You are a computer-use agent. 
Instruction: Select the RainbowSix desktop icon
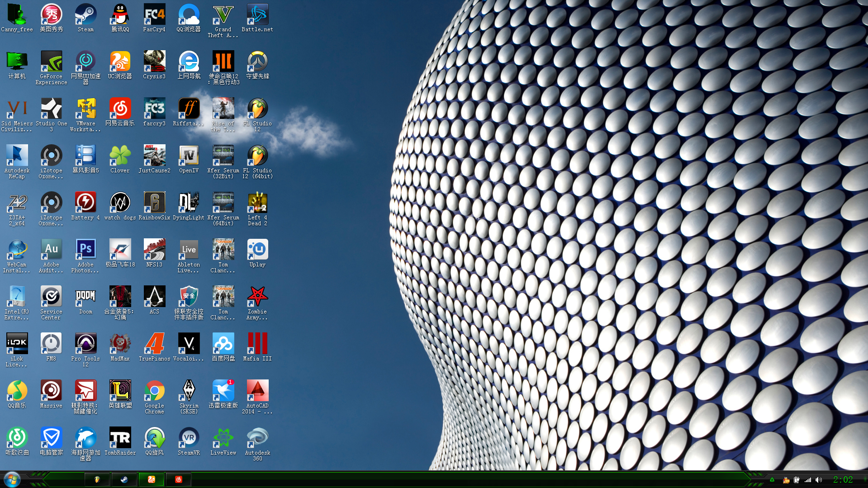[154, 206]
